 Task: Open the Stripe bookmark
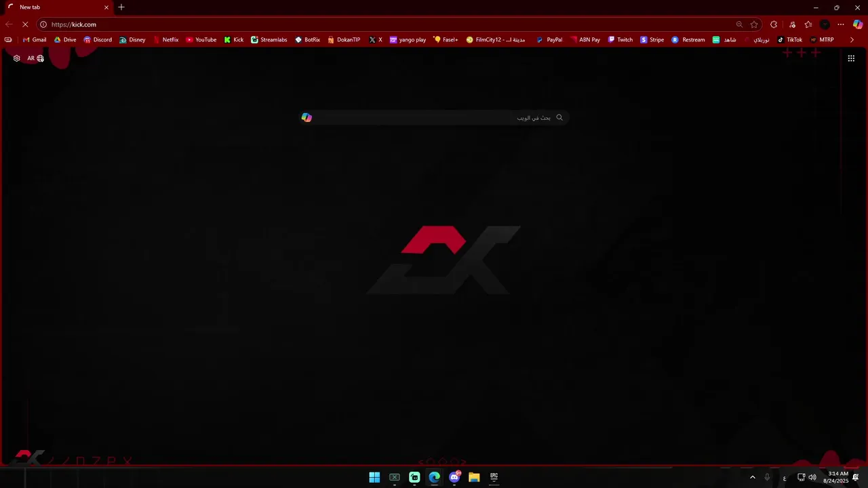coord(652,40)
